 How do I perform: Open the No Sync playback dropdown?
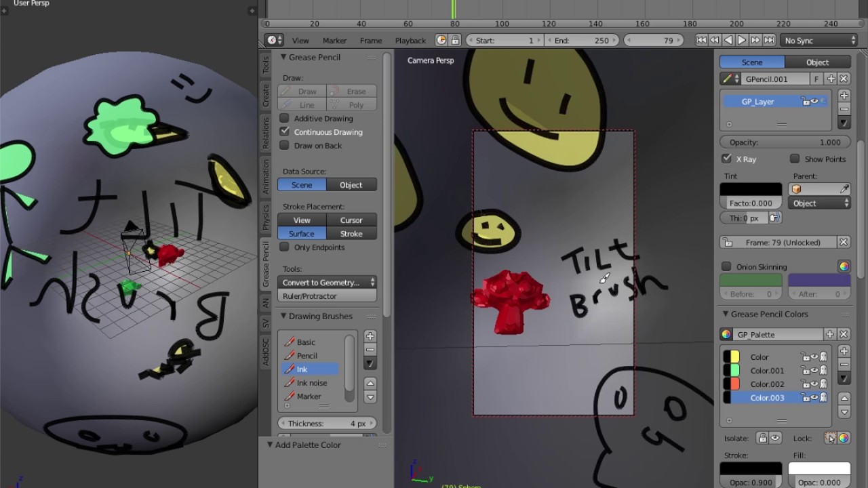[819, 40]
